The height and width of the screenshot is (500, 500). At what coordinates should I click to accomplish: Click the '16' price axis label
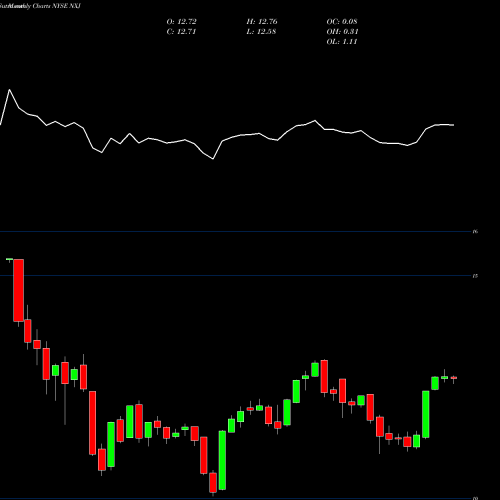click(x=475, y=231)
